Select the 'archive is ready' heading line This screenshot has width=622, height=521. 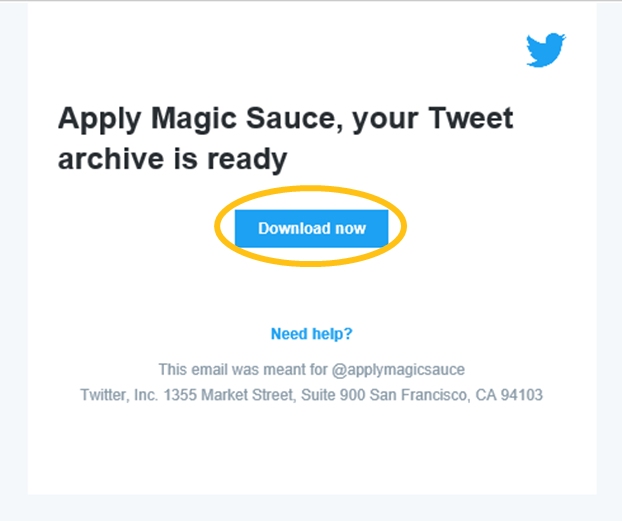click(172, 159)
